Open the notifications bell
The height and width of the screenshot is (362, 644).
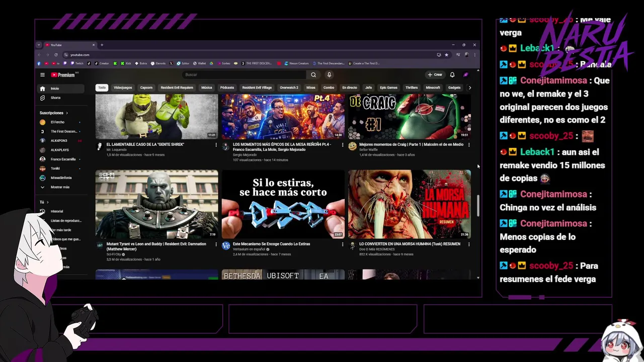(x=452, y=75)
